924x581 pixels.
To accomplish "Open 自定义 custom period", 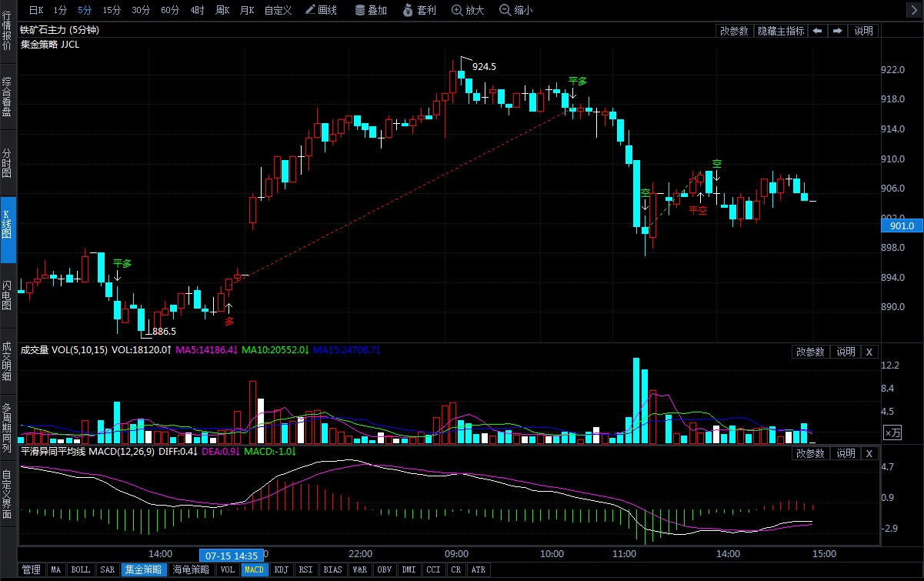I will 278,10.
